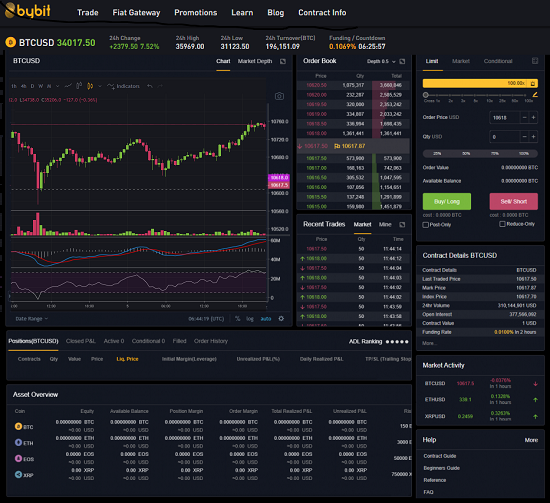Open the Contract Guide help link

click(440, 456)
